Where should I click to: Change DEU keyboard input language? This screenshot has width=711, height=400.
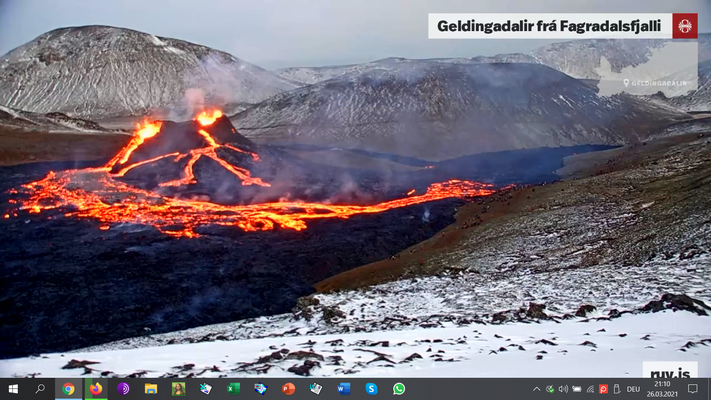coord(633,389)
